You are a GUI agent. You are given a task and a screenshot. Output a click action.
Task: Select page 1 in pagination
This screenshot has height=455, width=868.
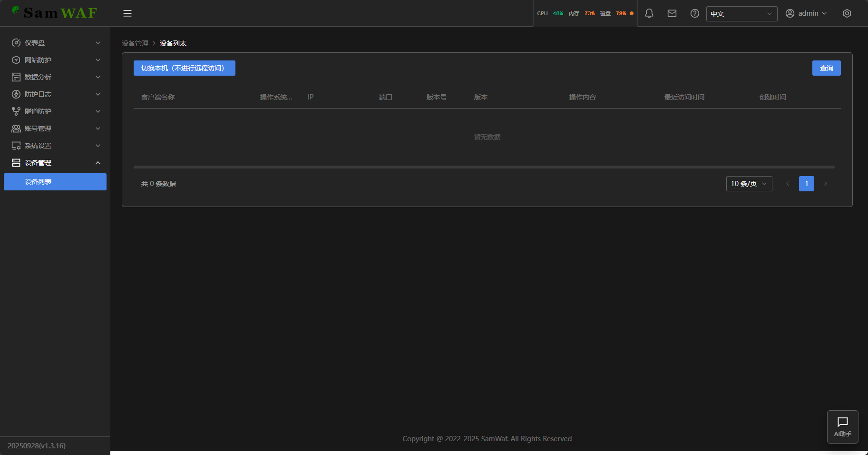806,184
